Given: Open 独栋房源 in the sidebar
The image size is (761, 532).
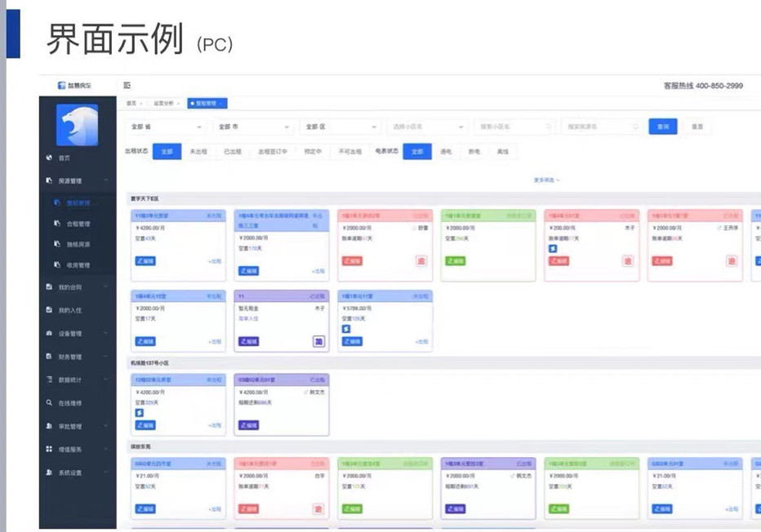Looking at the screenshot, I should pyautogui.click(x=78, y=244).
